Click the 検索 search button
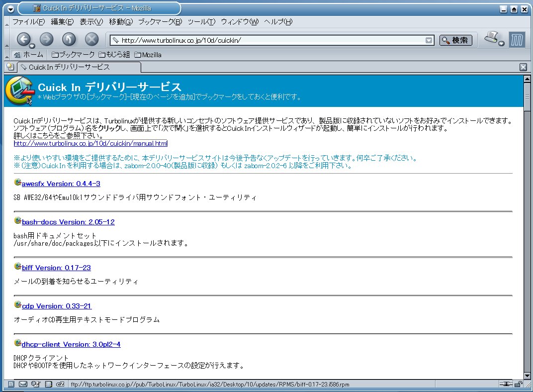This screenshot has width=533, height=392. point(456,40)
